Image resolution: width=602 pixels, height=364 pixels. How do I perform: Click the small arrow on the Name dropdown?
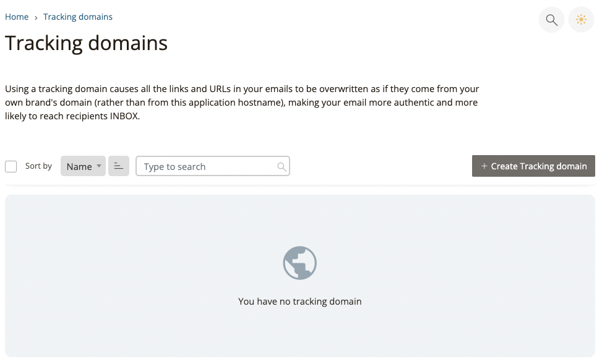[99, 166]
